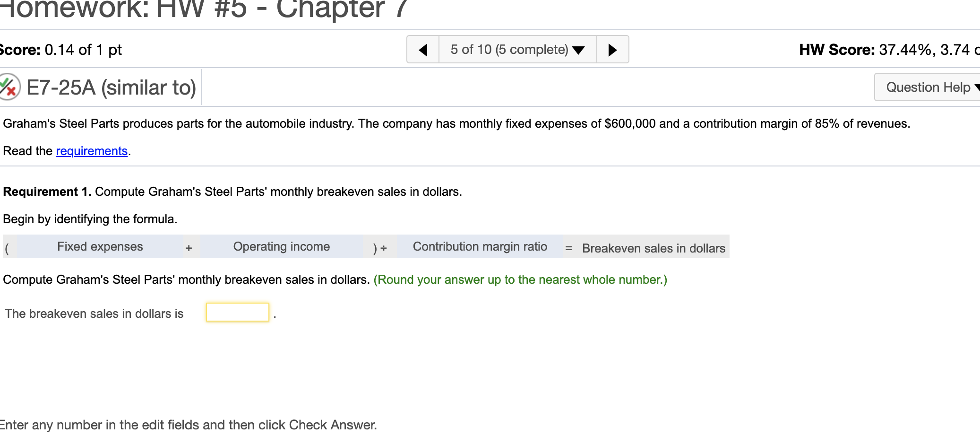Click Question Help

(x=926, y=87)
